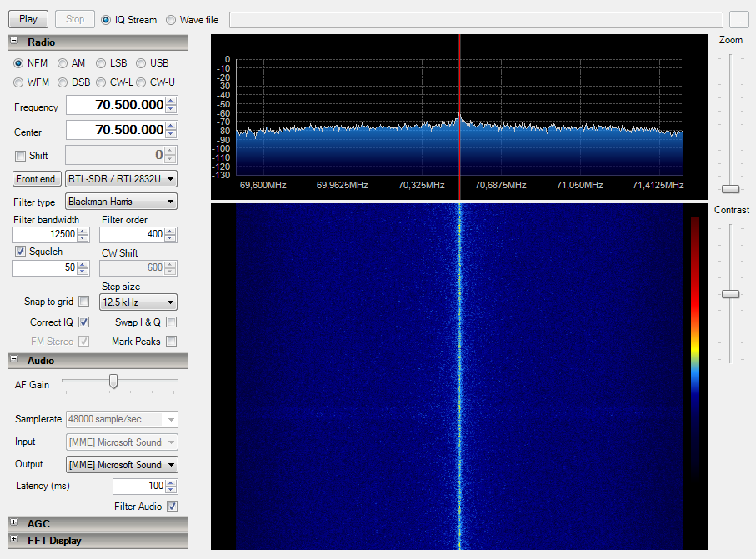
Task: Select the WFM radio mode
Action: pos(18,82)
